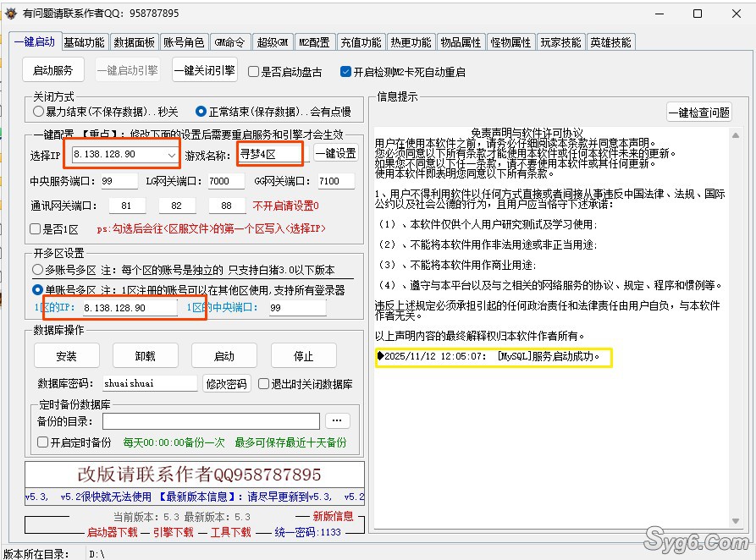Select the 暴力结束 radio option
Viewport: 756px width, 560px height.
tap(39, 111)
